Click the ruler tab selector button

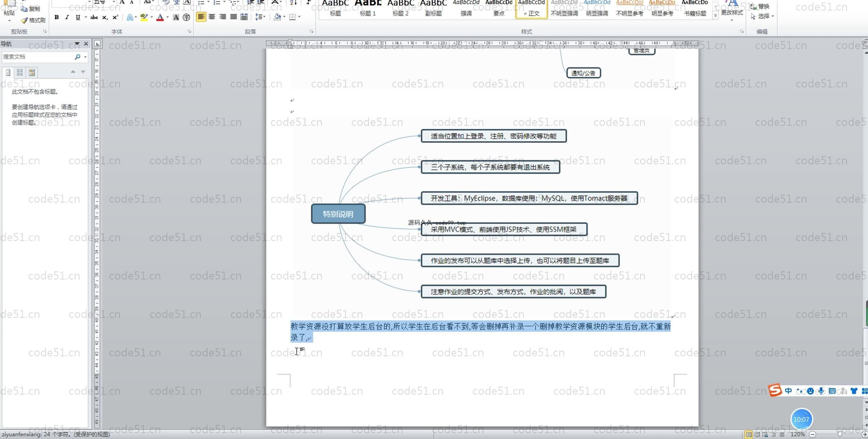click(98, 44)
